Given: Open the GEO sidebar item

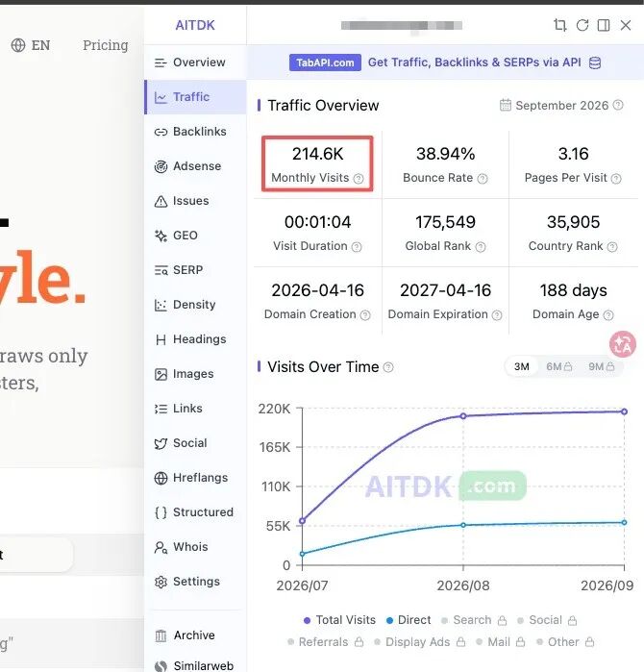Looking at the screenshot, I should pos(195,236).
